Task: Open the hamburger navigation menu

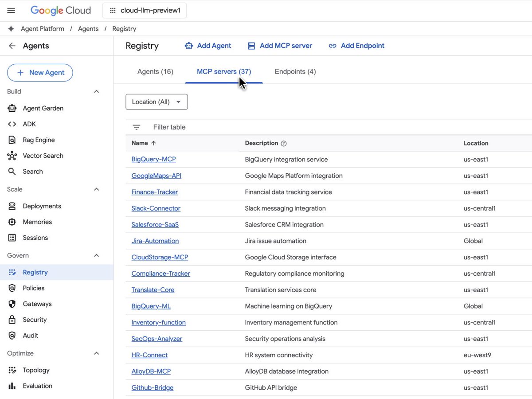Action: click(x=11, y=11)
